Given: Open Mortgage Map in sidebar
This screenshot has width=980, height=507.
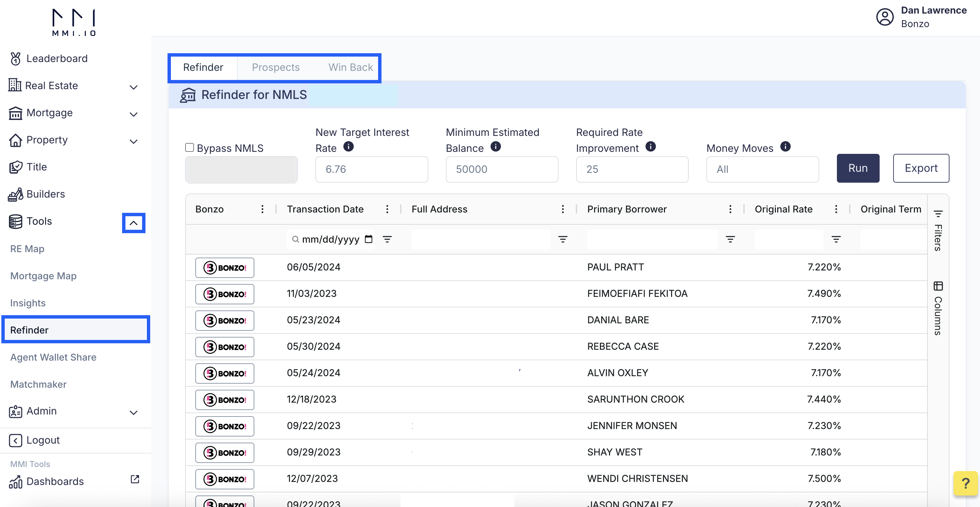Looking at the screenshot, I should (43, 276).
